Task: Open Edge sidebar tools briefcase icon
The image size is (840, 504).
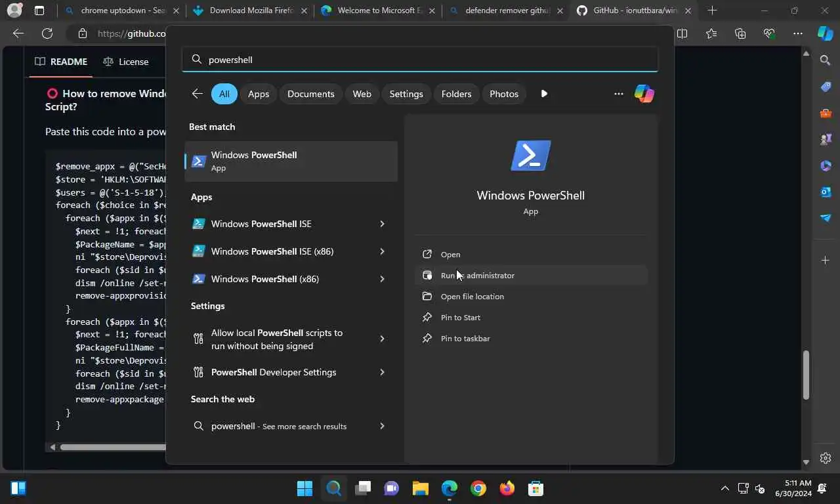Action: pos(826,113)
